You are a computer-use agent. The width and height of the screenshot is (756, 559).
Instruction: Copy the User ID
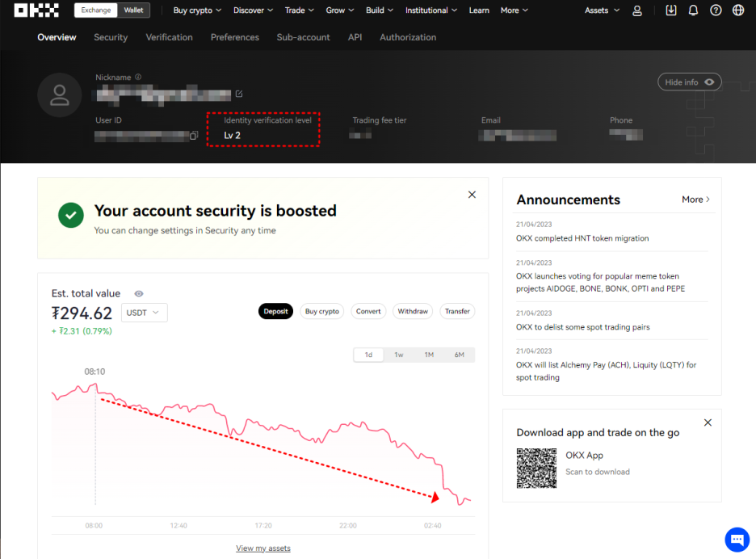click(x=194, y=136)
